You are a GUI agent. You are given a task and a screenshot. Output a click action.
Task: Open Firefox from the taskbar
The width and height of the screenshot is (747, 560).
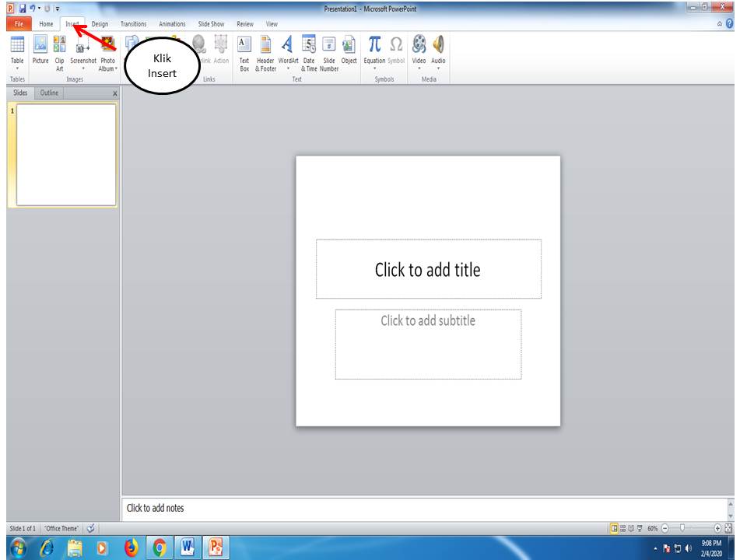(131, 548)
